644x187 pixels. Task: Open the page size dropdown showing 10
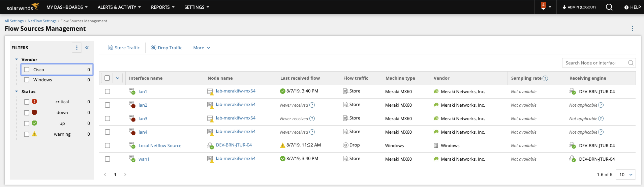pos(625,175)
